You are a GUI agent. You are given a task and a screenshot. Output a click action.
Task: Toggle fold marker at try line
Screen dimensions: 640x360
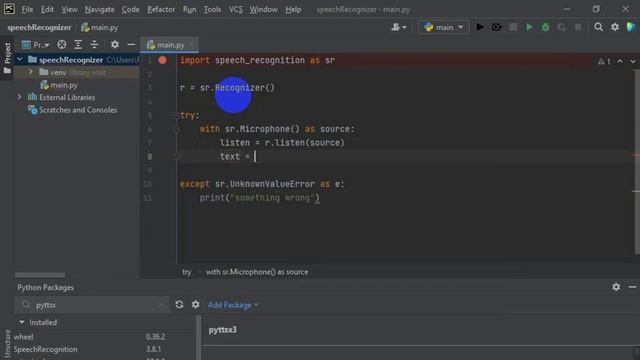tap(177, 116)
